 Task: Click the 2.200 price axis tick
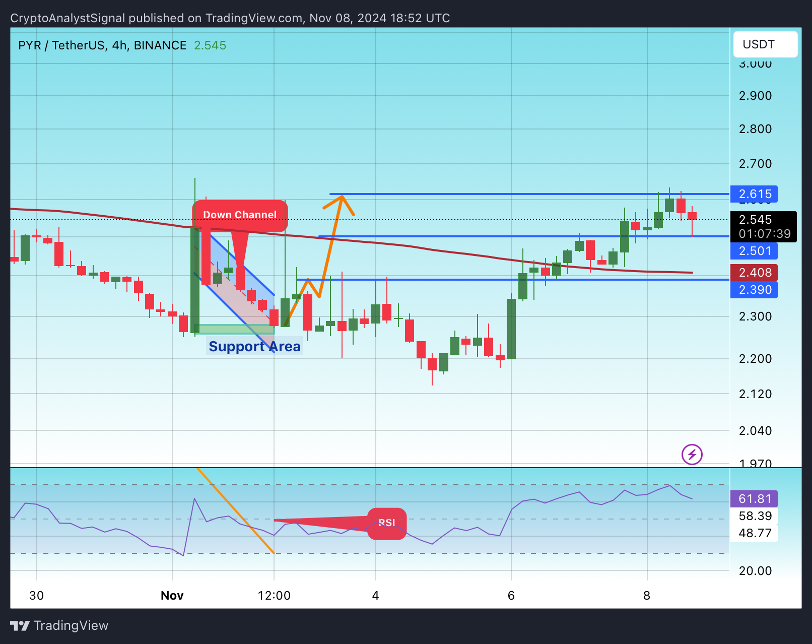tap(755, 359)
